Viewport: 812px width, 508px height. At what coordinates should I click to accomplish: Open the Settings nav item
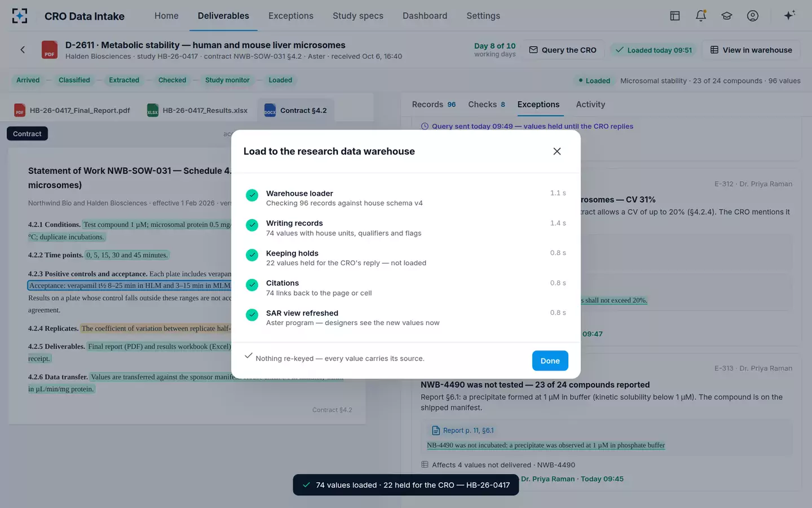pos(483,16)
